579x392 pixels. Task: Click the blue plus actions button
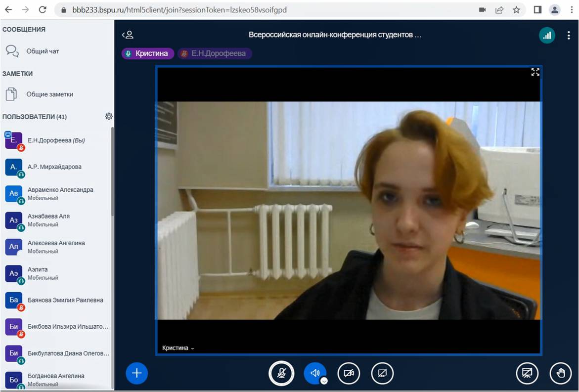tap(137, 373)
